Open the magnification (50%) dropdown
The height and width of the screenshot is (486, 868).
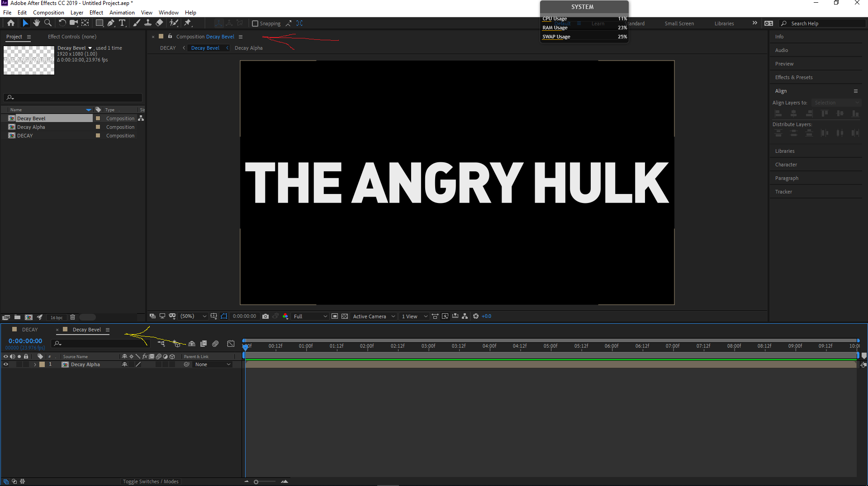pos(194,316)
